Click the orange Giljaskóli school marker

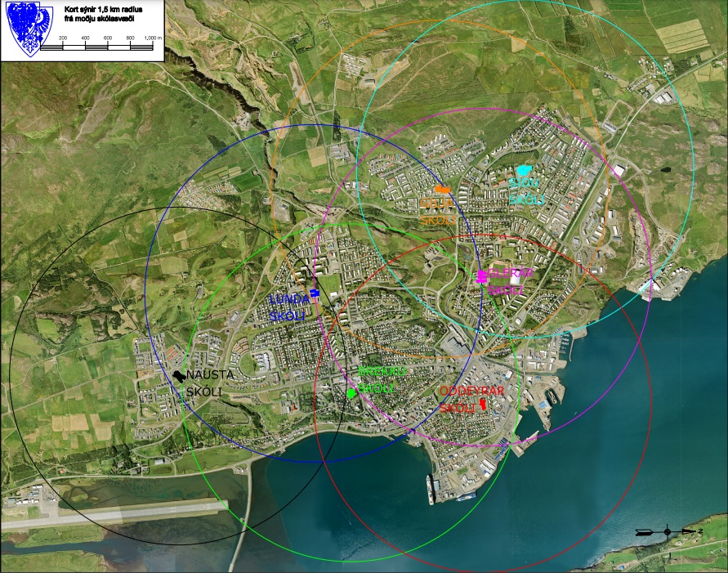[443, 189]
